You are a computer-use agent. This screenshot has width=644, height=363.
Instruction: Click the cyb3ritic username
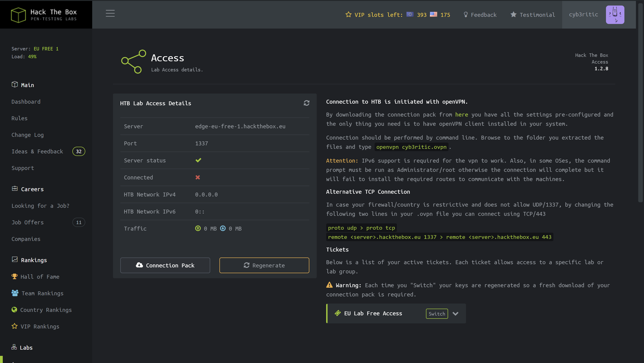[583, 15]
